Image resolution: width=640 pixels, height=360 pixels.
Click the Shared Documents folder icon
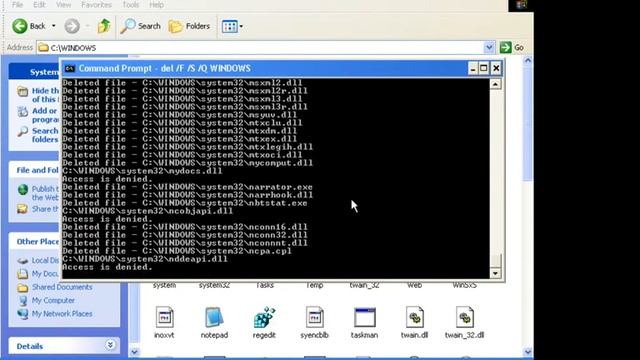(23, 287)
